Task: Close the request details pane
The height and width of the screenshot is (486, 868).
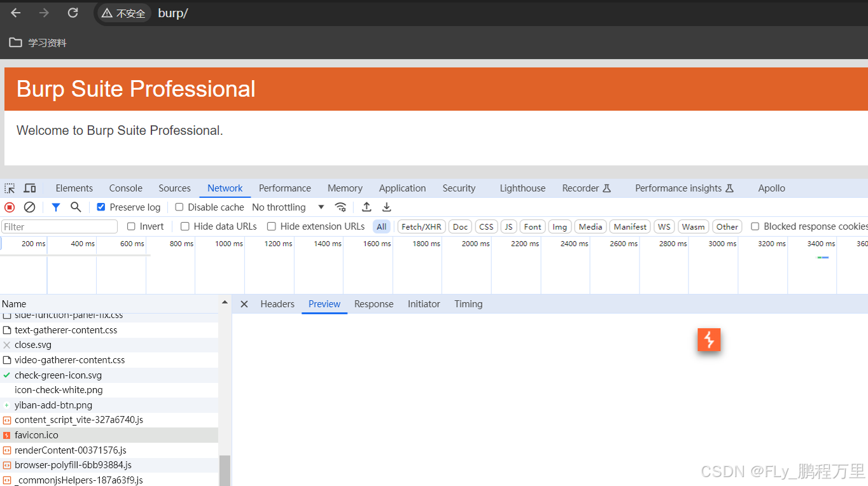Action: coord(244,304)
